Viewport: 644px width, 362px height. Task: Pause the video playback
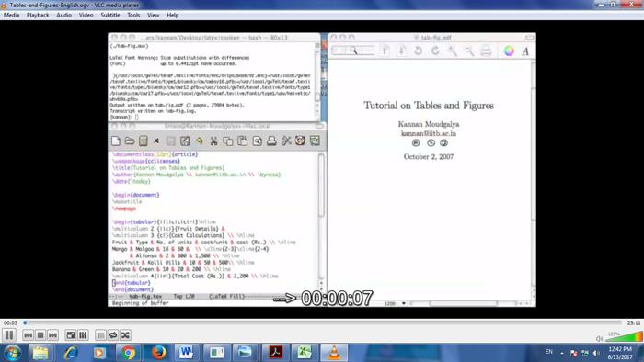[8, 335]
